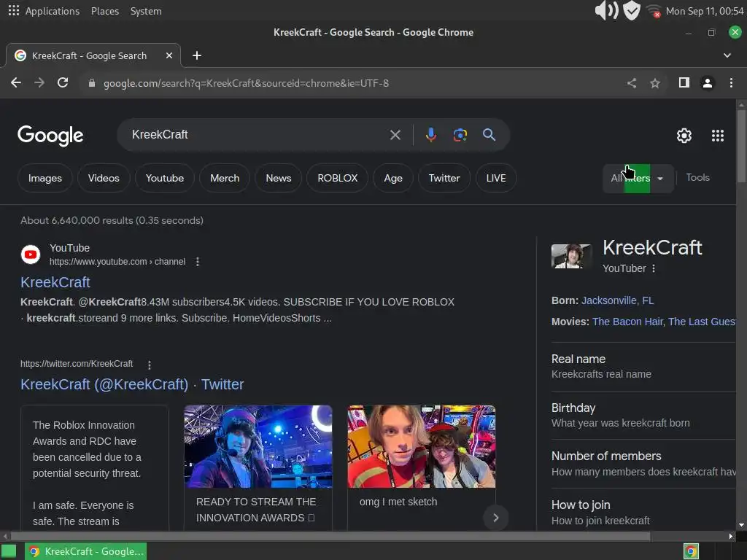
Task: Open the Tools button
Action: click(x=697, y=178)
